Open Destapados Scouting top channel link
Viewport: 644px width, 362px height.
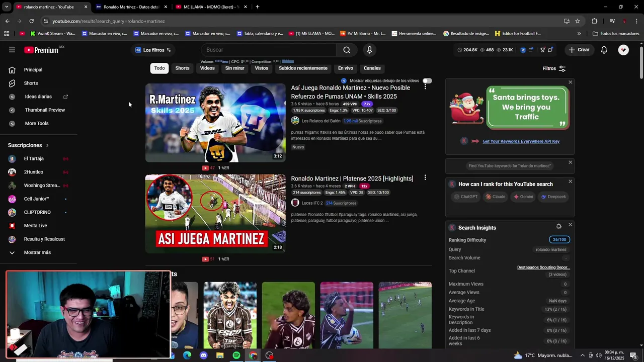click(543, 267)
